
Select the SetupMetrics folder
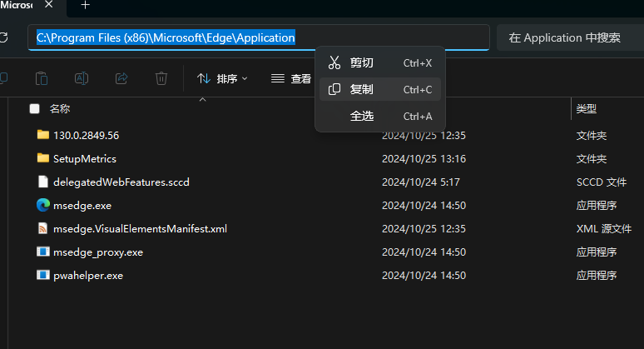[84, 158]
